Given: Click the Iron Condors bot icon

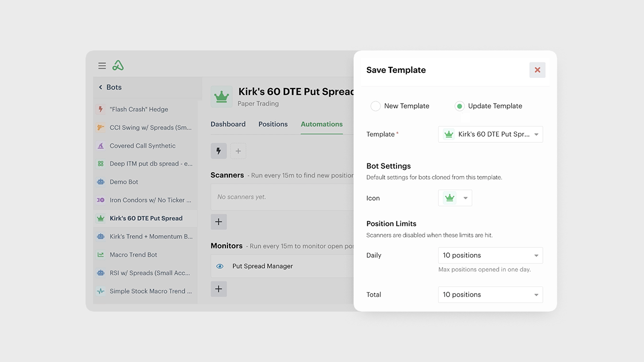Looking at the screenshot, I should point(101,200).
